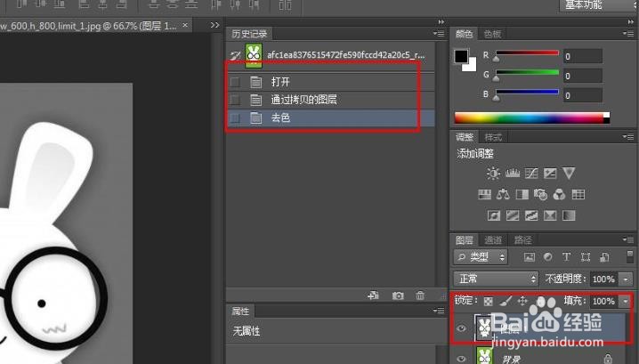Hide the 背景 layer with its eye icon

click(x=461, y=359)
